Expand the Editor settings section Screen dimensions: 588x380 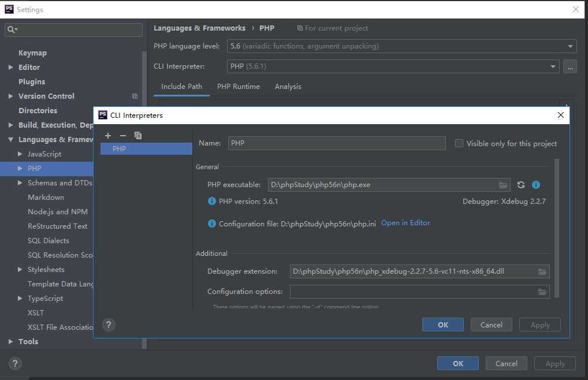(x=11, y=68)
